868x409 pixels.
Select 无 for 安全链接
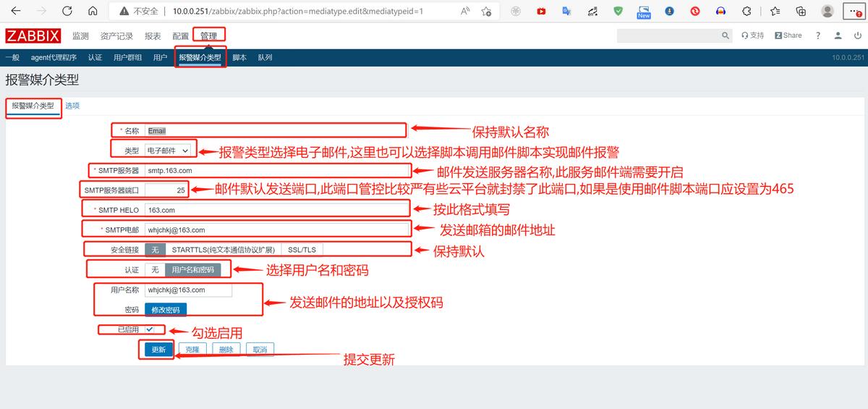(x=156, y=250)
